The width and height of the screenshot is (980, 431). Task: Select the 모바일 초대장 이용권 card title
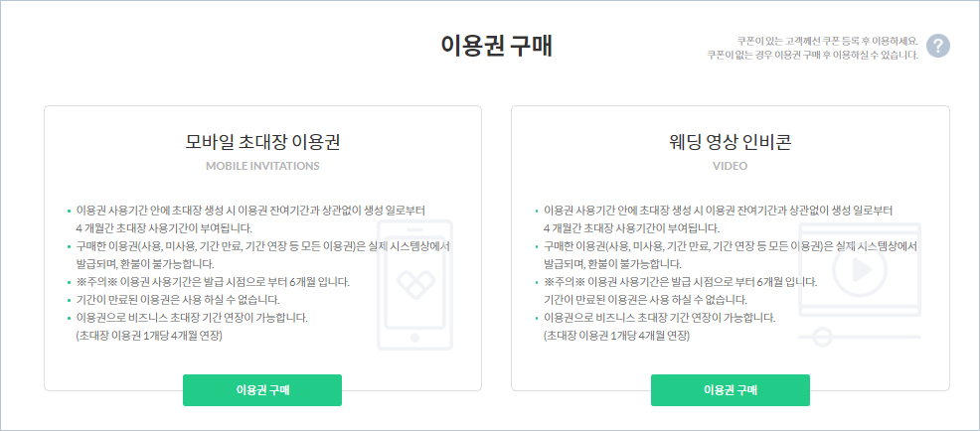[262, 143]
